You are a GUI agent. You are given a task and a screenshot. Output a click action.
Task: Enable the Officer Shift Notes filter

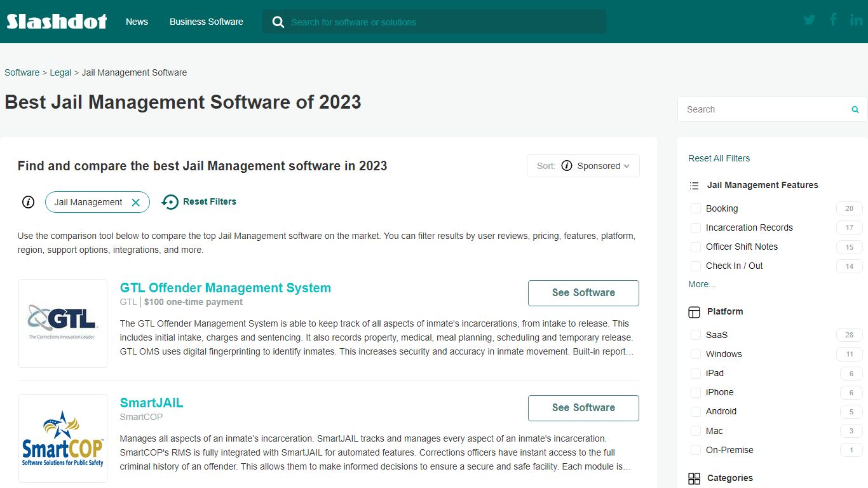pos(696,247)
